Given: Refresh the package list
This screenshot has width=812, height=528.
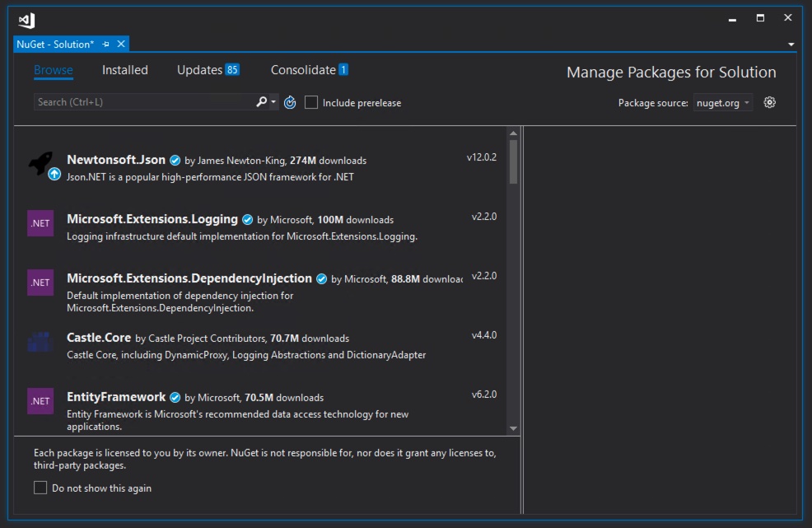Looking at the screenshot, I should click(290, 103).
